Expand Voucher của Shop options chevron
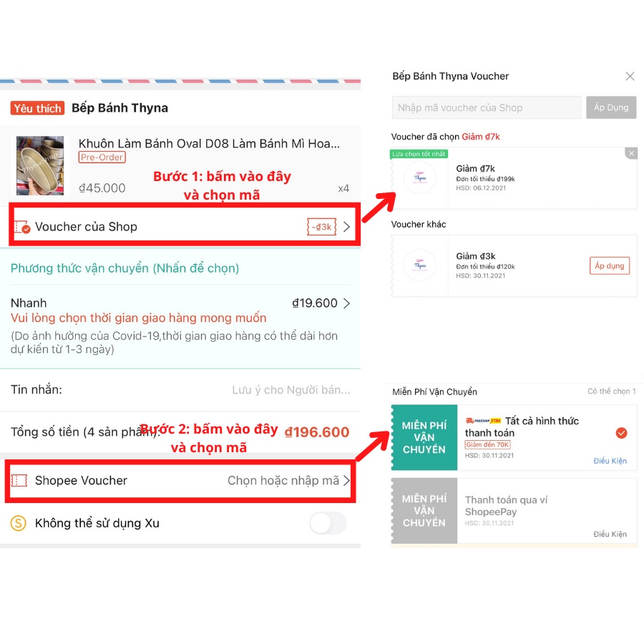Image resolution: width=644 pixels, height=644 pixels. [346, 227]
